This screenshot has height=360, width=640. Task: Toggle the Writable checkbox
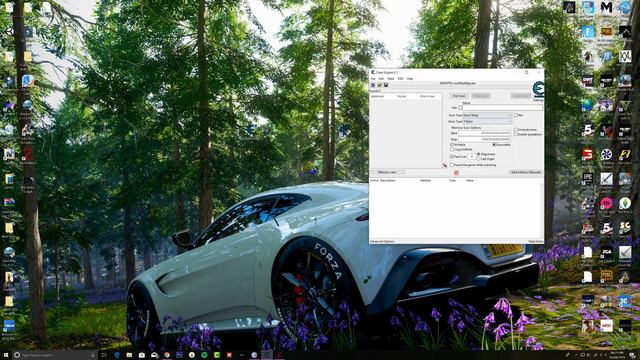coord(452,145)
